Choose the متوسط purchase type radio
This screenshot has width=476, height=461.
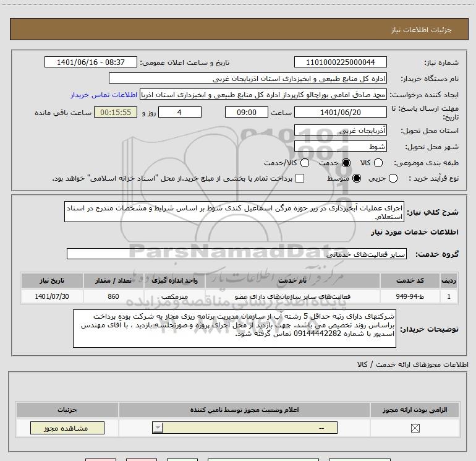coord(357,178)
